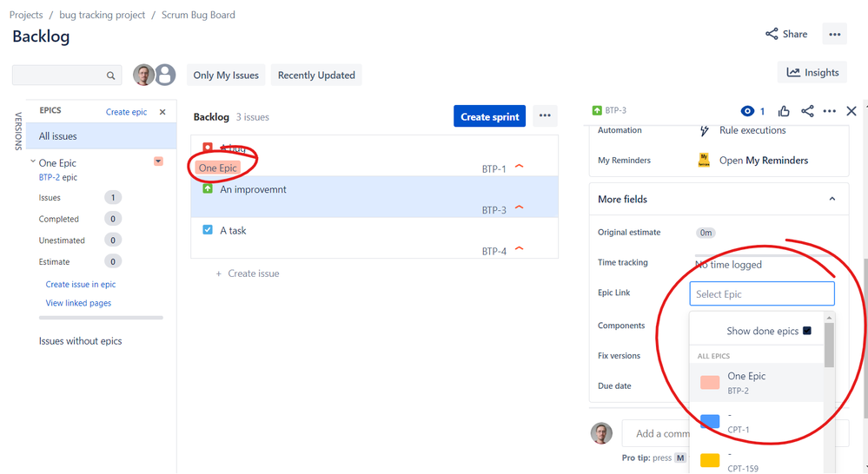Click priority arrow icon for BTP-3
Screen dimensions: 868x474
[x=520, y=207]
